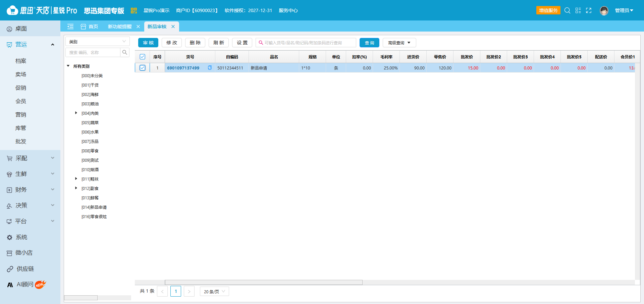The width and height of the screenshot is (644, 304).
Task: Click the 查询 button
Action: coord(369,43)
